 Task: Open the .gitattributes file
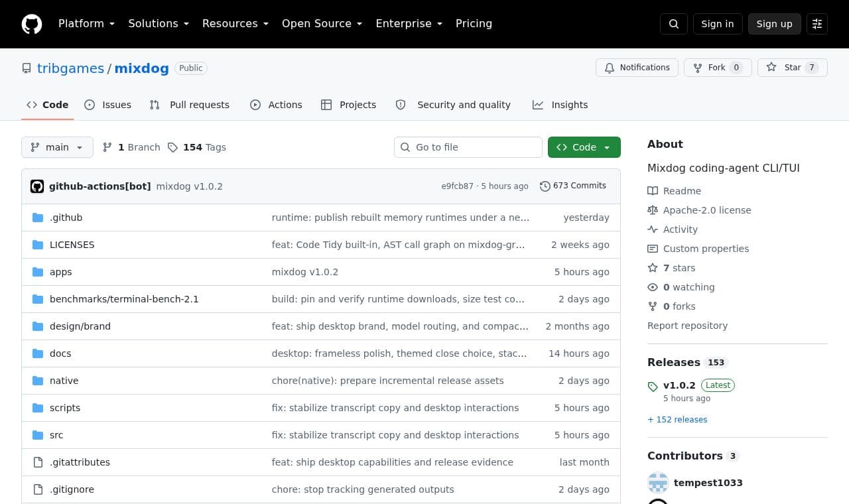pyautogui.click(x=80, y=462)
